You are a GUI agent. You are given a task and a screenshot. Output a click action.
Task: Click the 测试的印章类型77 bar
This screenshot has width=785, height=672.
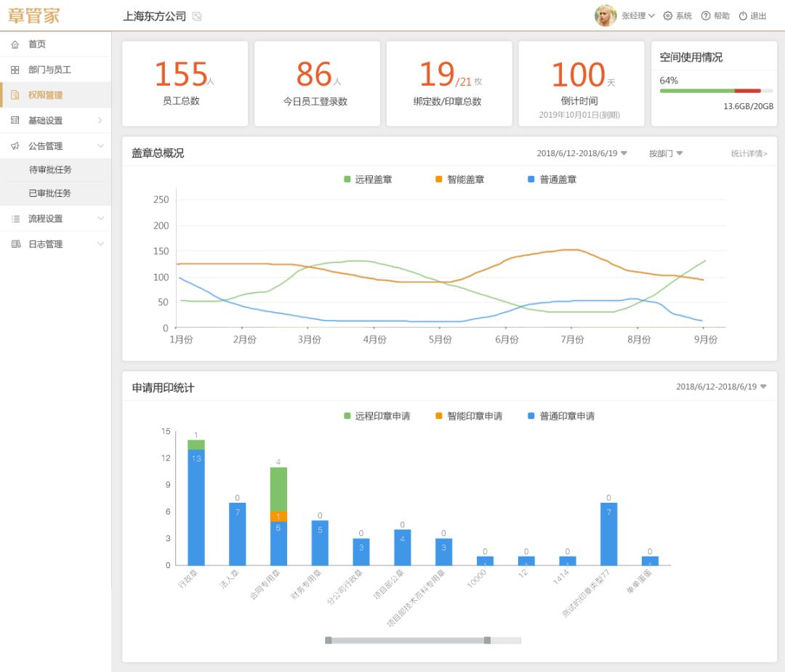(609, 535)
